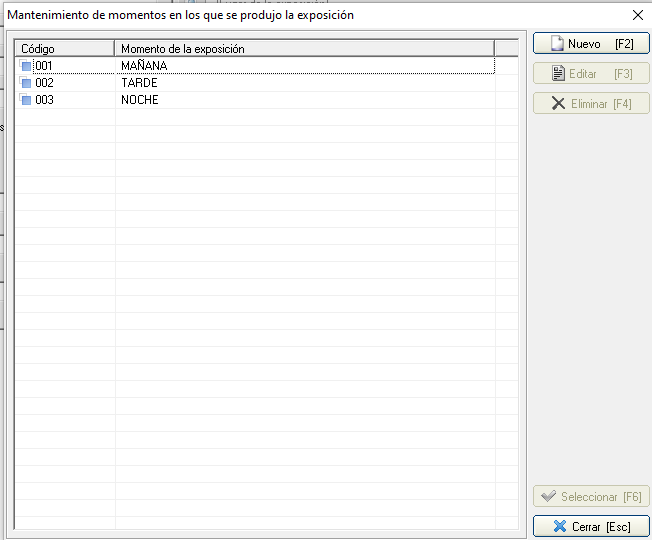Sort by Momento de la exposición header
The image size is (652, 540).
point(304,49)
